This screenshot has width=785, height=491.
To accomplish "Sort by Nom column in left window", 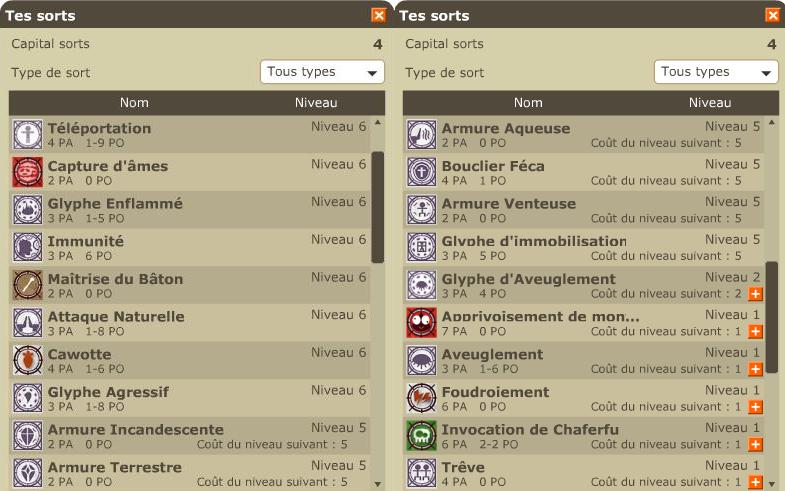I will coord(134,103).
